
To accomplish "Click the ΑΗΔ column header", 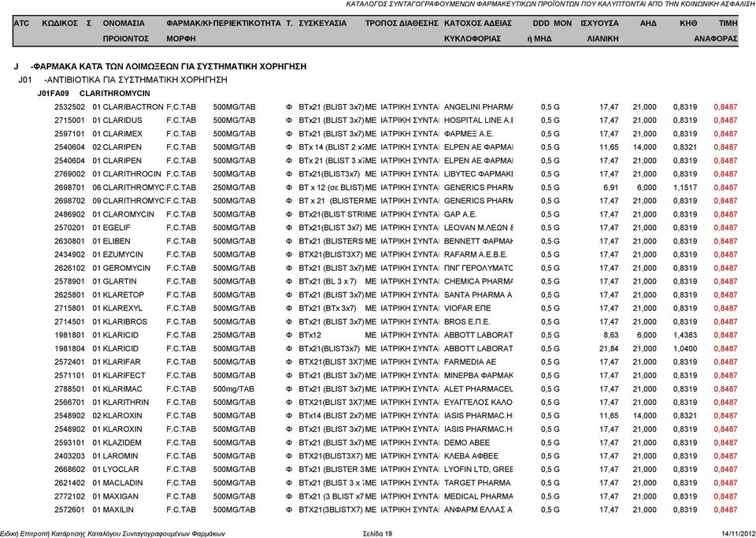I will point(648,23).
